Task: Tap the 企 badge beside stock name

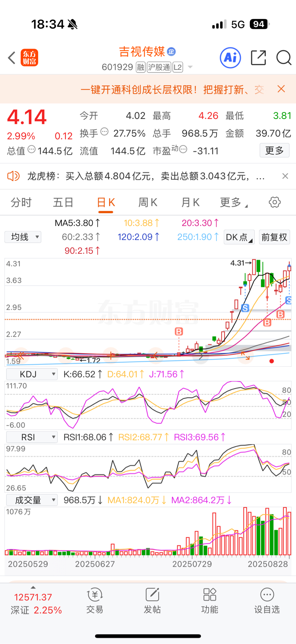Action: click(x=172, y=51)
